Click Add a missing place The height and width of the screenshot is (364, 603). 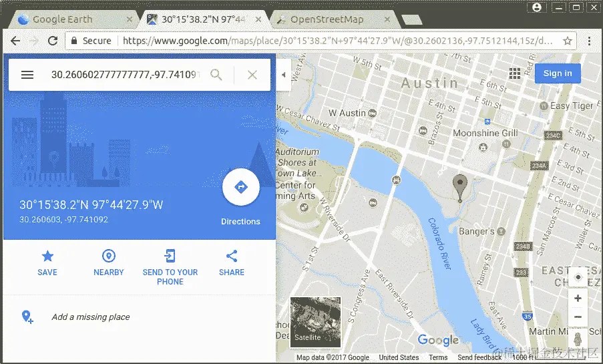91,317
